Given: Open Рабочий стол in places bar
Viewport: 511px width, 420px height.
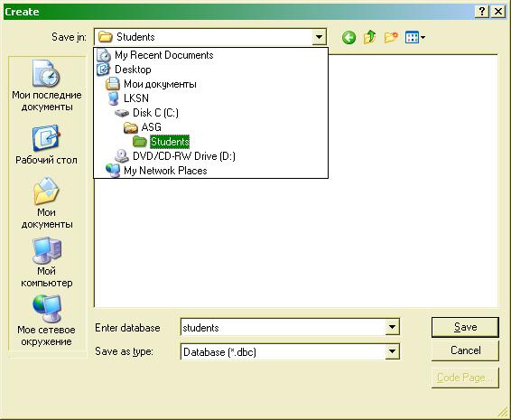Looking at the screenshot, I should [46, 145].
